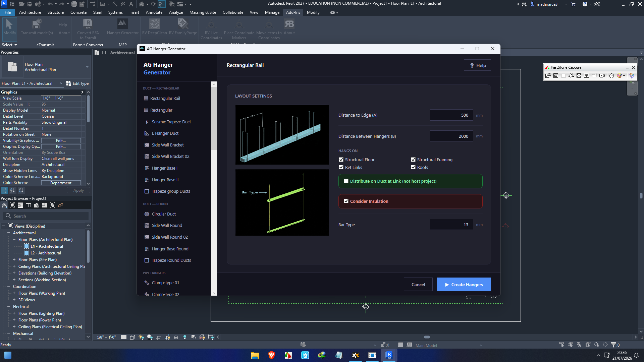Click Distance Between Hangers (B) field
644x362 pixels.
coord(451,136)
